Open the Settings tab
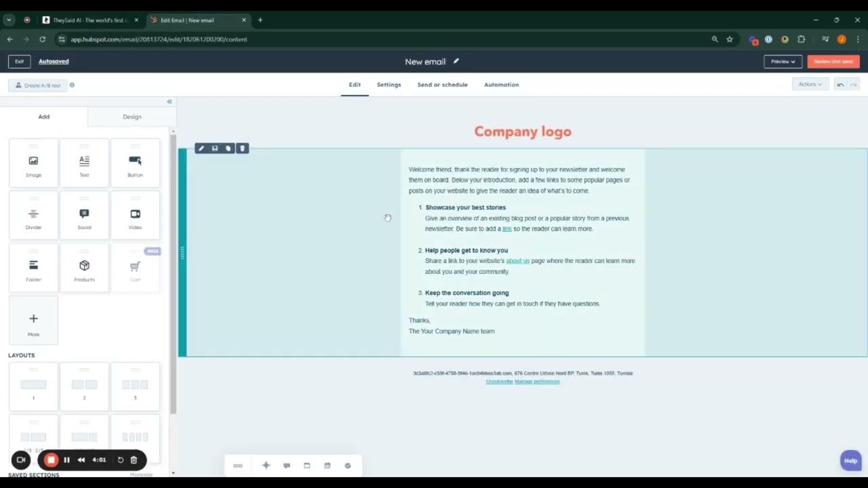The width and height of the screenshot is (868, 488). (389, 85)
